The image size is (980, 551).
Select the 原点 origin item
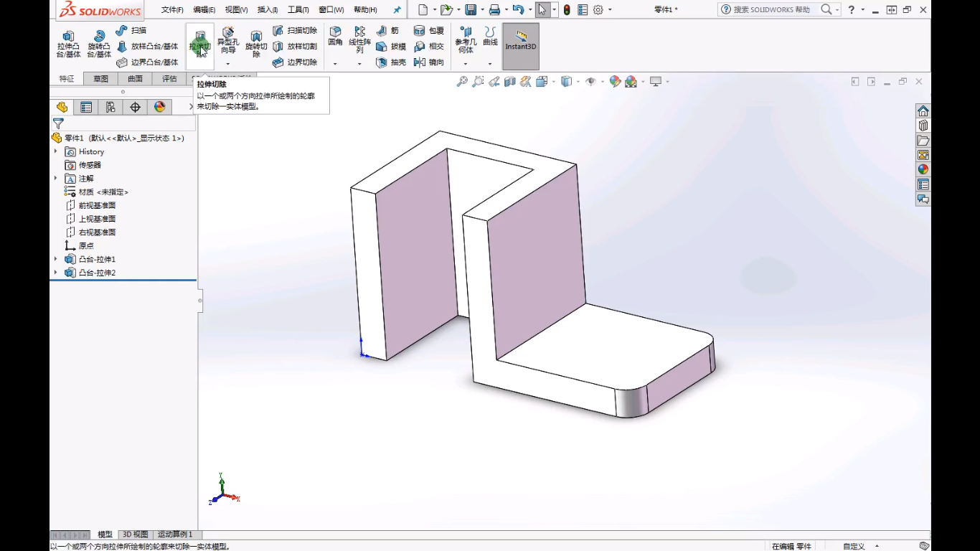point(79,245)
